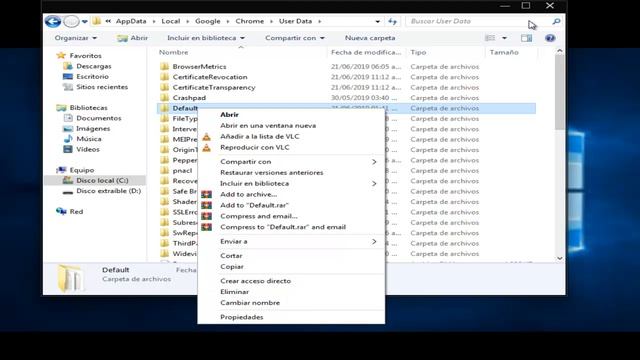Sort by the Tipo column header

[x=418, y=52]
